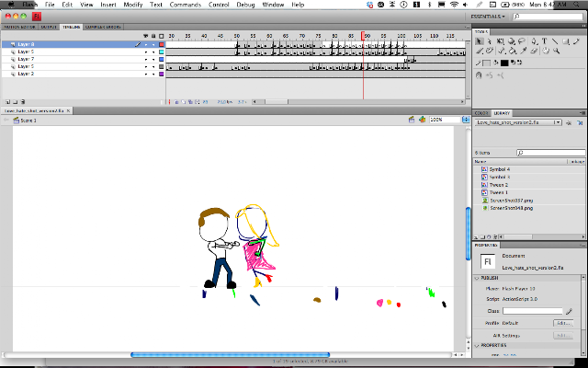The height and width of the screenshot is (368, 588).
Task: Select the Zoom magnifier tool
Action: point(557,51)
